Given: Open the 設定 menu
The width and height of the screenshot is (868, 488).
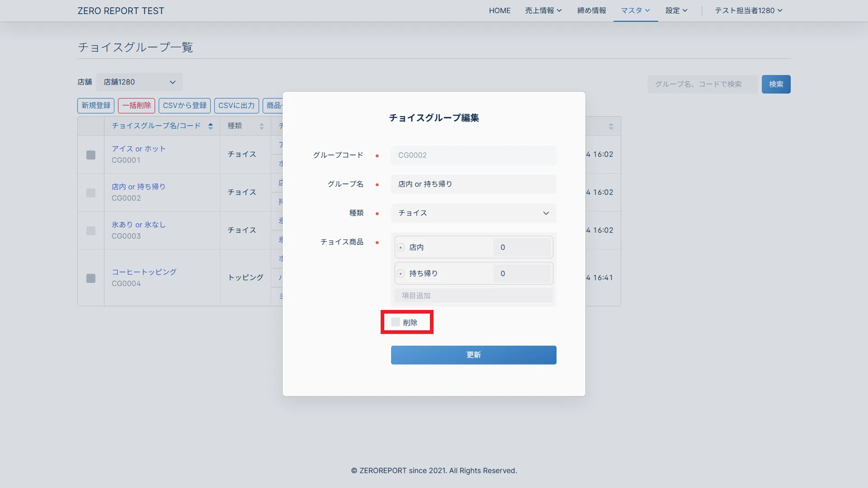Looking at the screenshot, I should click(x=676, y=10).
